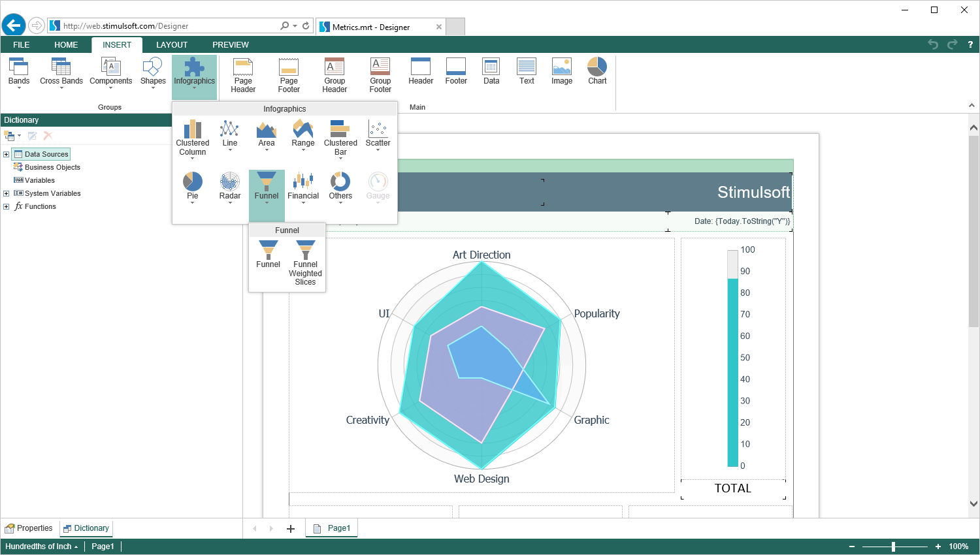Insert a Data band
This screenshot has width=980, height=555.
tap(491, 72)
